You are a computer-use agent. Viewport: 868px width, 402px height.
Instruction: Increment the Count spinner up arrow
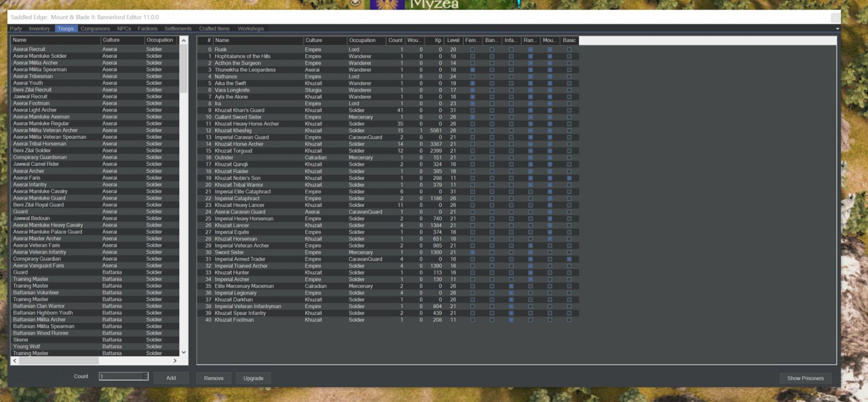click(145, 374)
